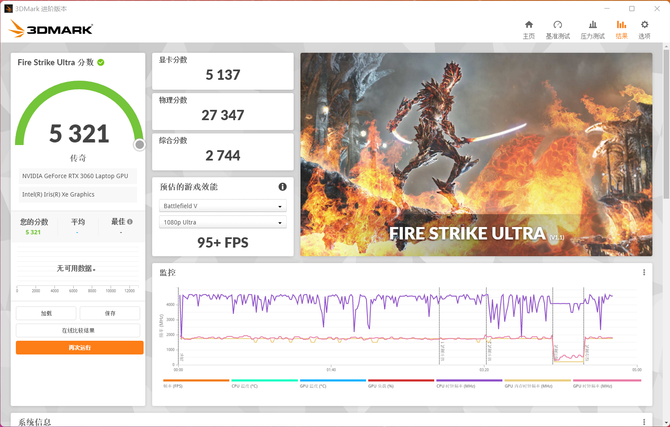Click the 物理分数 27 347 score card
Image resolution: width=670 pixels, height=427 pixels.
point(223,111)
